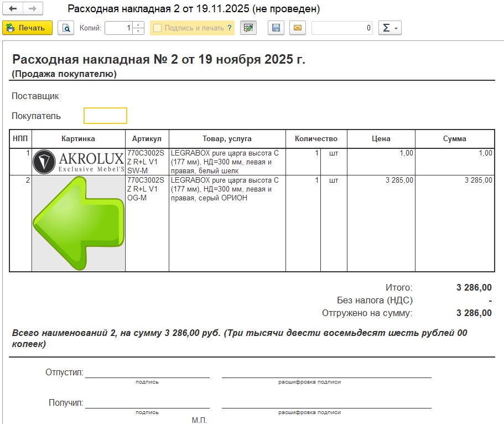The width and height of the screenshot is (504, 424).
Task: Open print preview with magnifier icon
Action: 66,28
